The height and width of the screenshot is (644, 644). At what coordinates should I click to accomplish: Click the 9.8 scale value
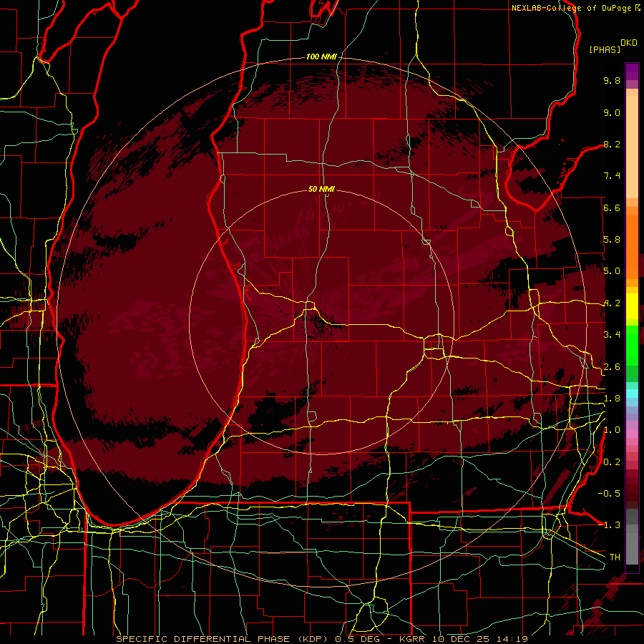[612, 80]
